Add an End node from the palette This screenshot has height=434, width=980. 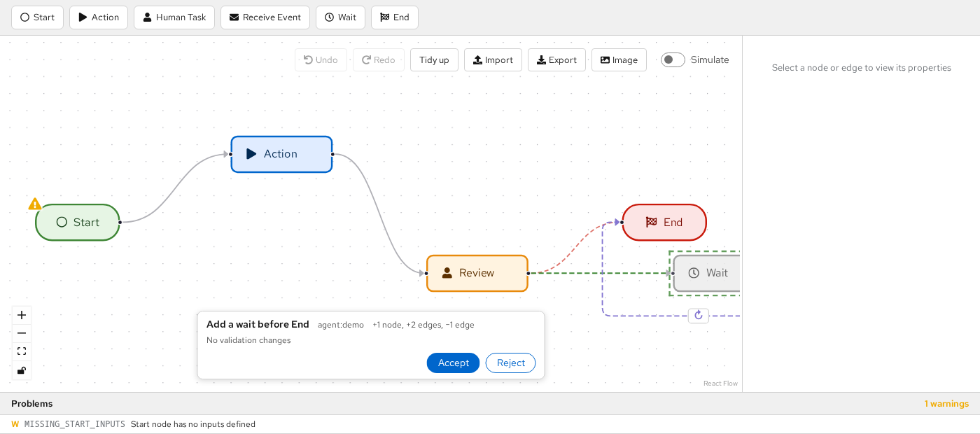[395, 17]
